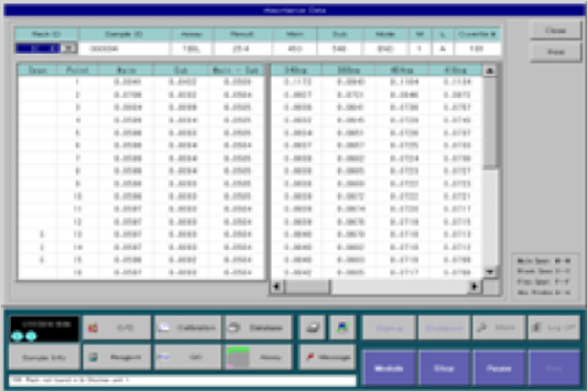The height and width of the screenshot is (392, 588).
Task: Click the Sample ID field
Action: coord(123,47)
